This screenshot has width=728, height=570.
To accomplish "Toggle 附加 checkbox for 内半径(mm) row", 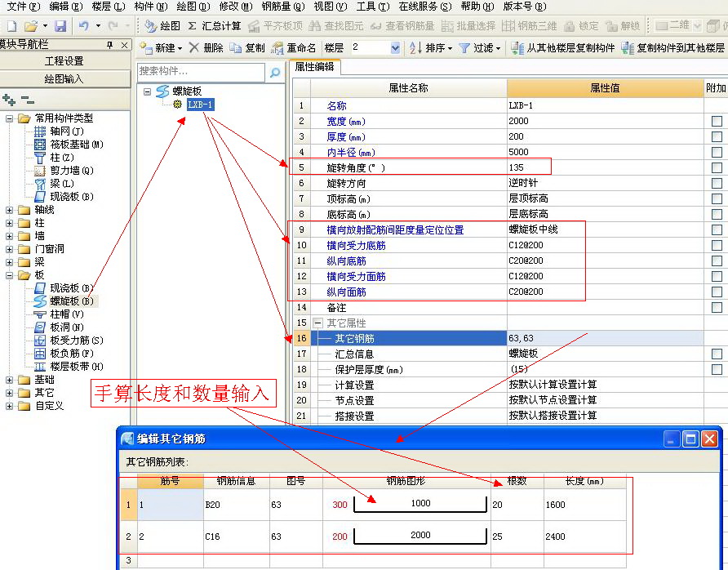I will point(717,152).
